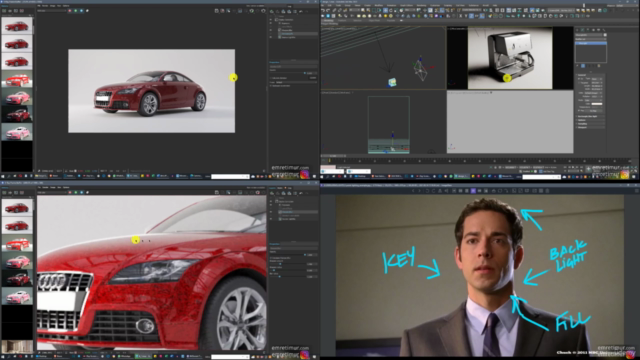The width and height of the screenshot is (640, 360).
Task: Toggle first checkbox under opacity, top-left properties
Action: pyautogui.click(x=271, y=78)
